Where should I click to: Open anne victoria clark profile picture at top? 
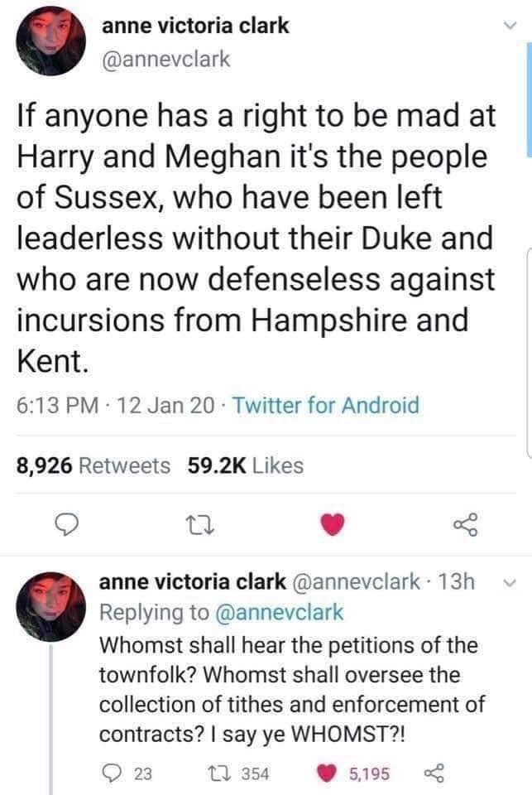(x=50, y=41)
